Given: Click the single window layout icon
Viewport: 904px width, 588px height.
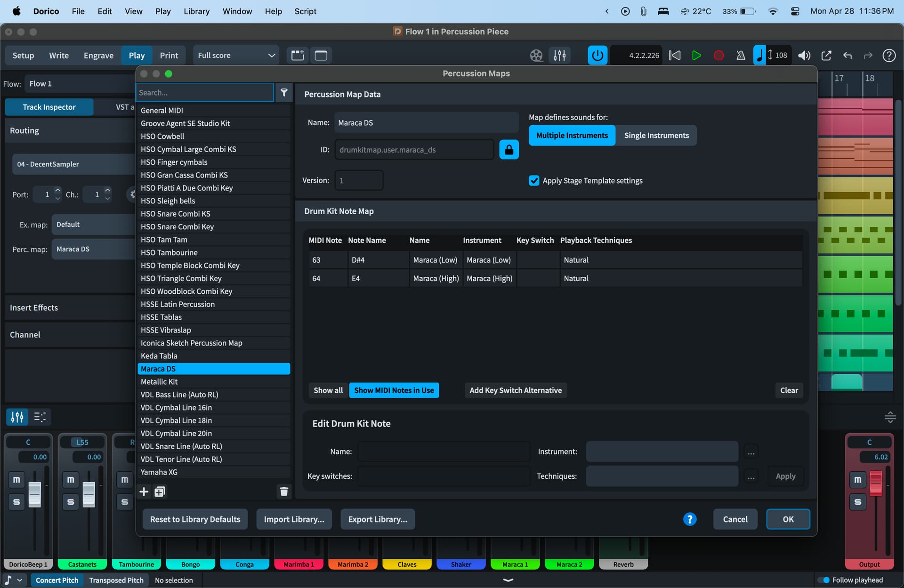Looking at the screenshot, I should (x=321, y=56).
